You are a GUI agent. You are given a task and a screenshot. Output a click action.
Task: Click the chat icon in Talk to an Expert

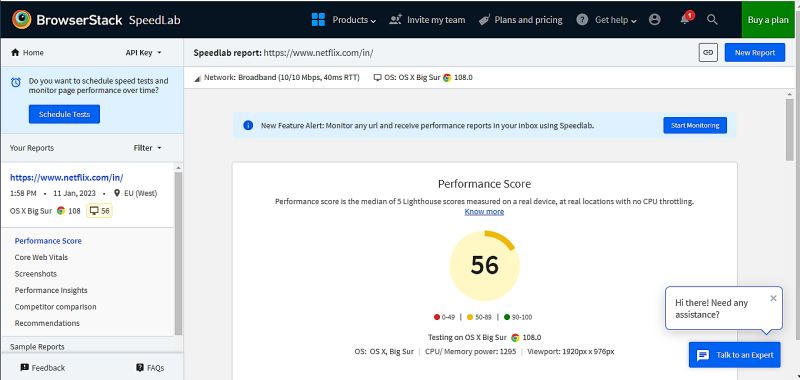(703, 356)
